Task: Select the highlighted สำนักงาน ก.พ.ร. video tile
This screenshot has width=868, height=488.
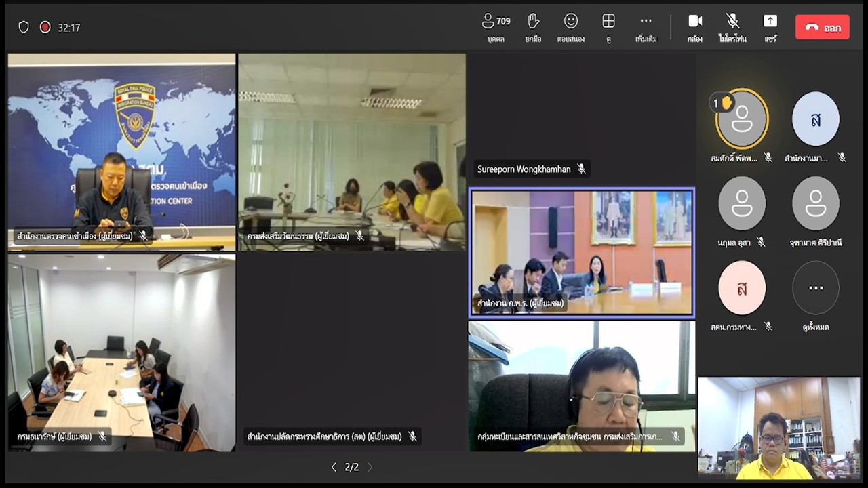Action: [581, 252]
